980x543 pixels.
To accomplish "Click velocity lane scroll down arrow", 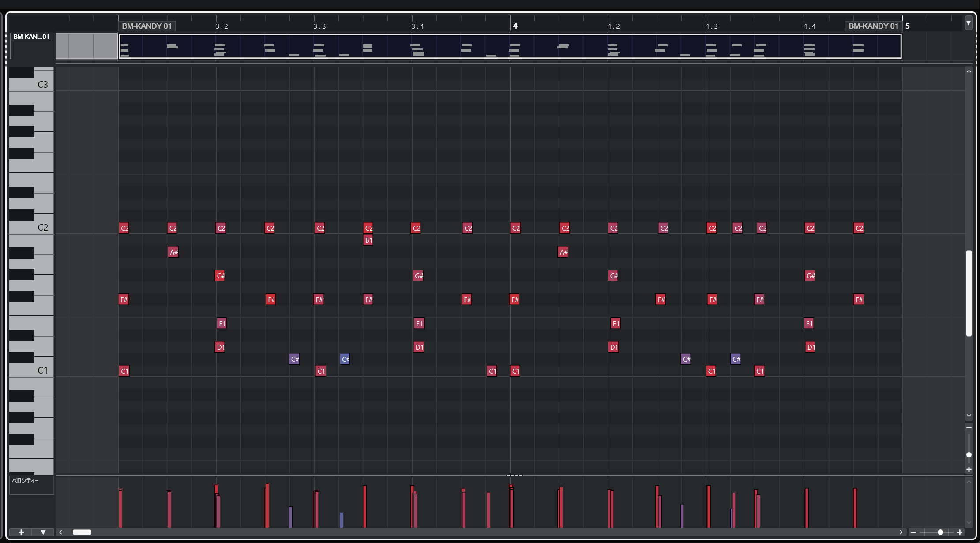I will pyautogui.click(x=969, y=523).
